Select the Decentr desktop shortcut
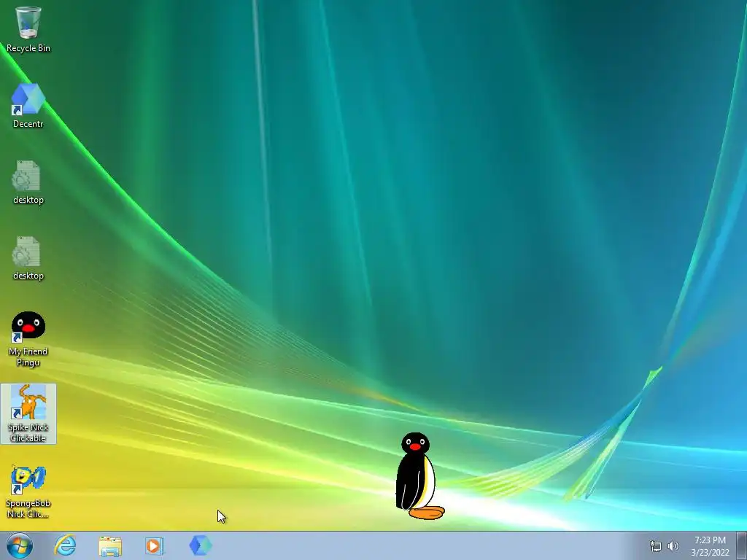Image resolution: width=747 pixels, height=560 pixels. coord(28,106)
